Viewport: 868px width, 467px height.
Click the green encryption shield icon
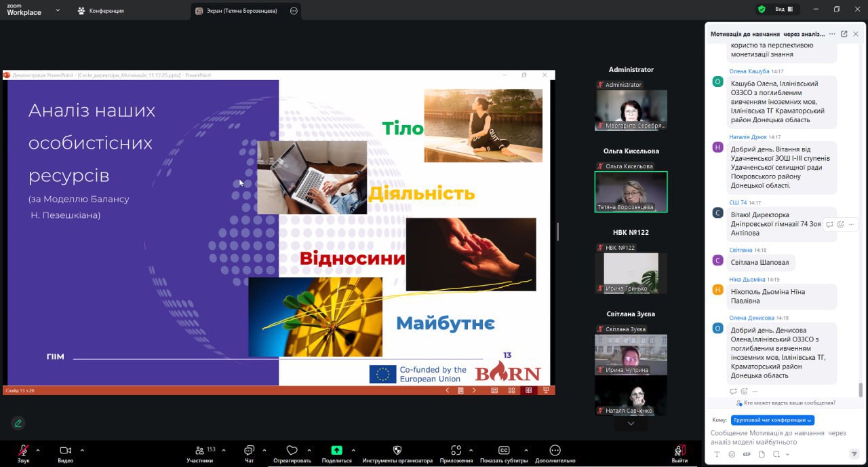click(762, 10)
